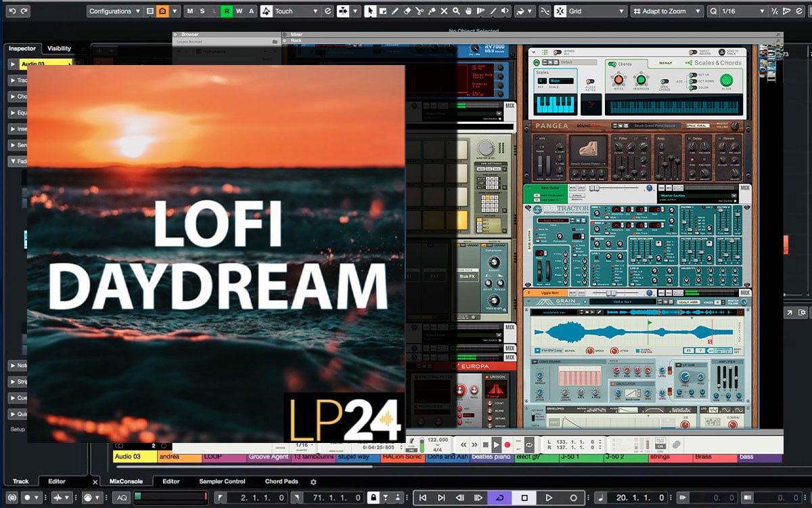The height and width of the screenshot is (508, 812).
Task: Click the Quantize Q icon
Action: point(714,11)
